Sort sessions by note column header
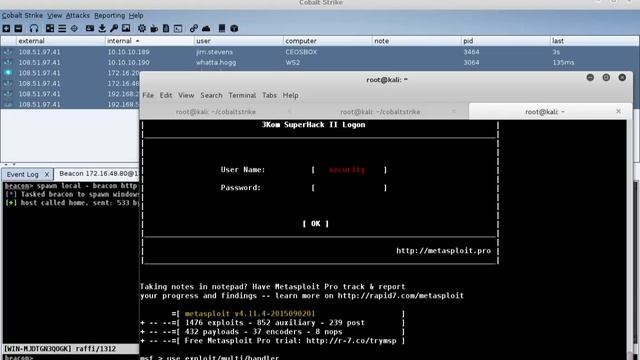The width and height of the screenshot is (640, 360). tap(416, 41)
